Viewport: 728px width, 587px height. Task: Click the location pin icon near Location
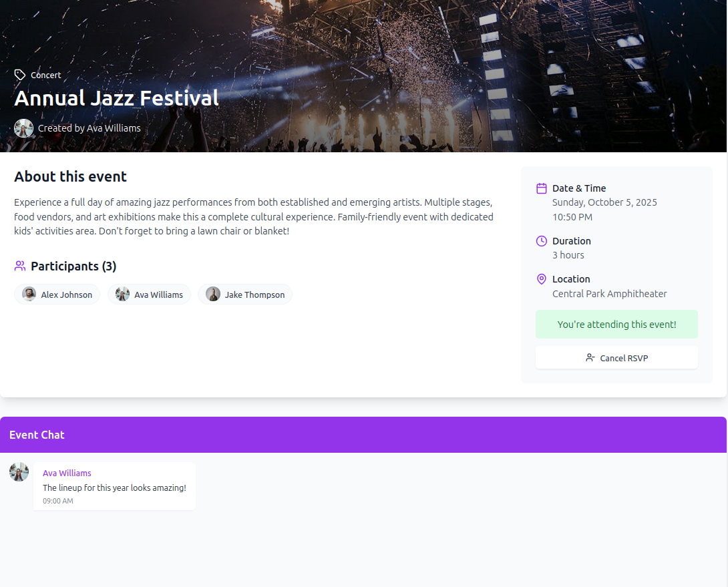tap(542, 279)
